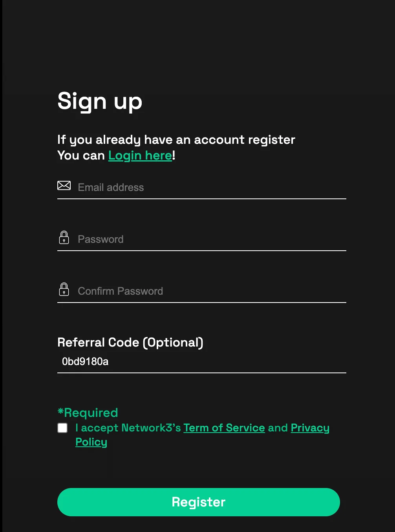Click the padlock icon beside Confirm Password

click(64, 289)
